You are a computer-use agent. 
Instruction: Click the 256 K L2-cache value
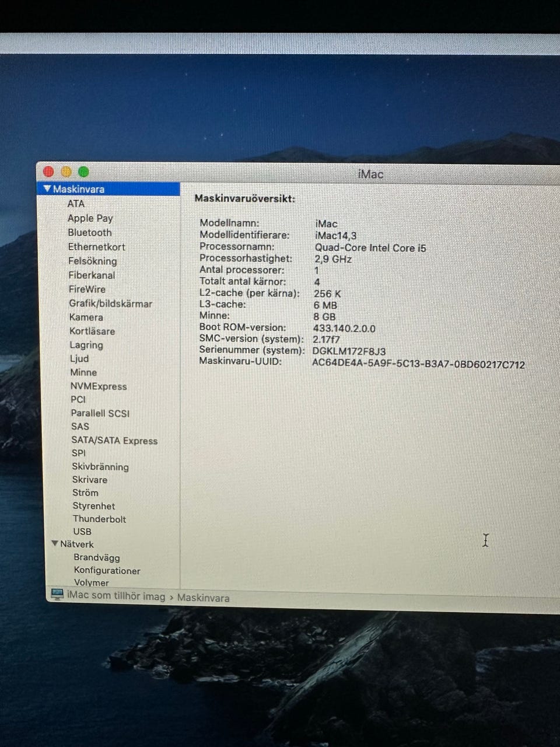click(327, 294)
